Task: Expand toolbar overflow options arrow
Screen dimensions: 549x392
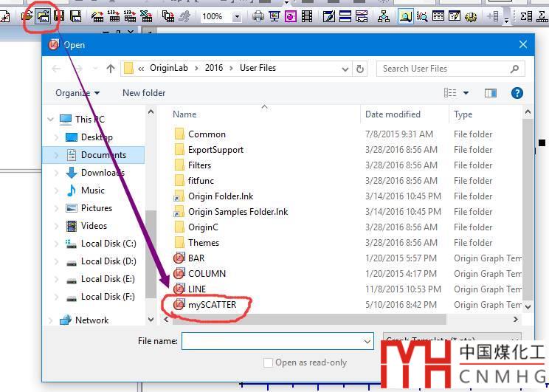Action: click(x=506, y=21)
